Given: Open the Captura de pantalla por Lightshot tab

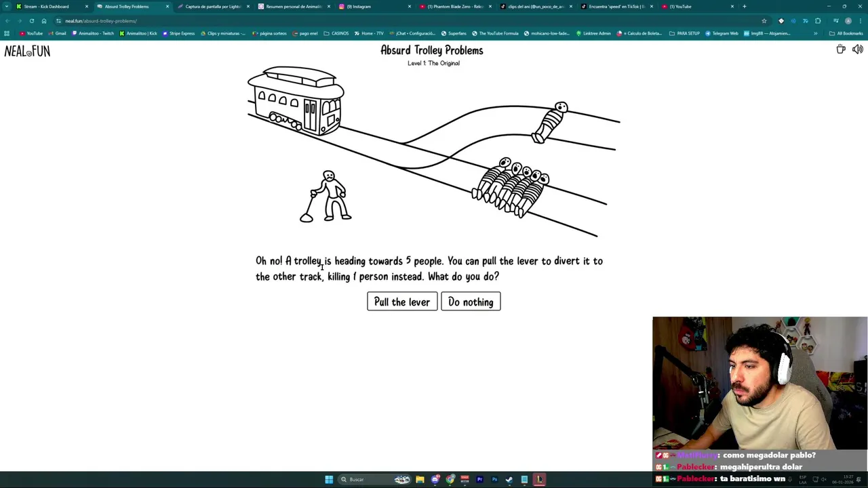Looking at the screenshot, I should 213,6.
